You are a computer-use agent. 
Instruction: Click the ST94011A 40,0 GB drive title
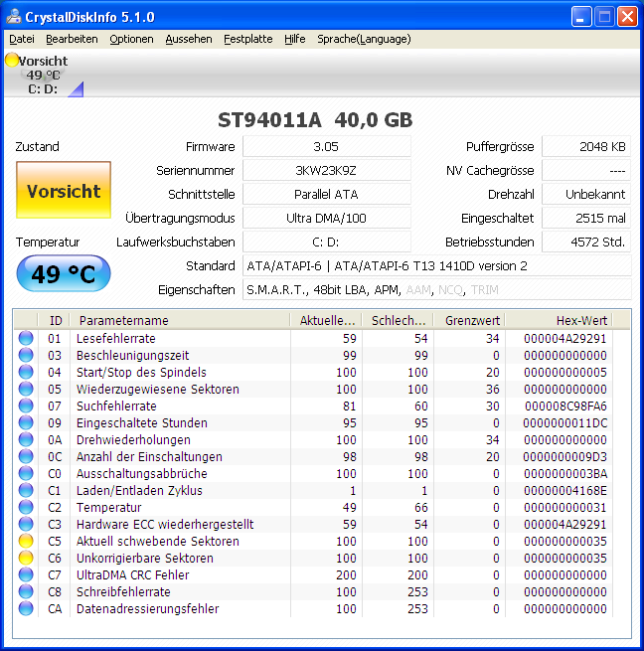pyautogui.click(x=315, y=120)
